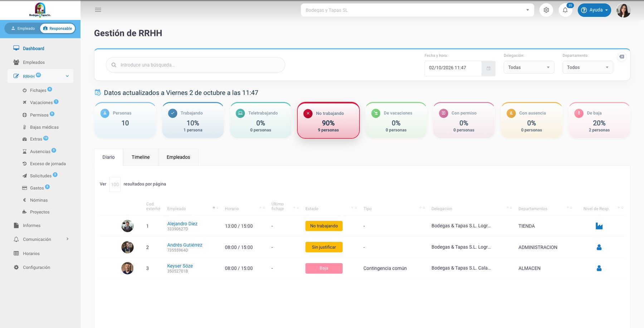Switch to the Empleados tab
The height and width of the screenshot is (328, 644).
tap(178, 157)
